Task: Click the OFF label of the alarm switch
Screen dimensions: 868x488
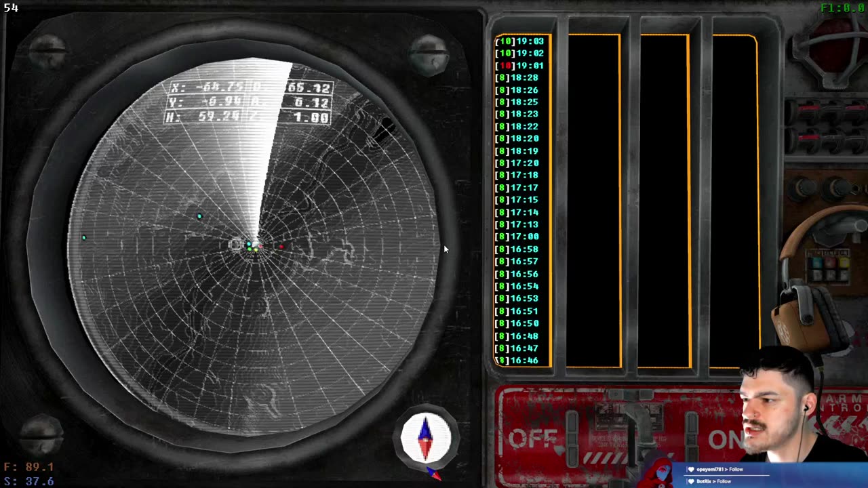Action: tap(534, 439)
